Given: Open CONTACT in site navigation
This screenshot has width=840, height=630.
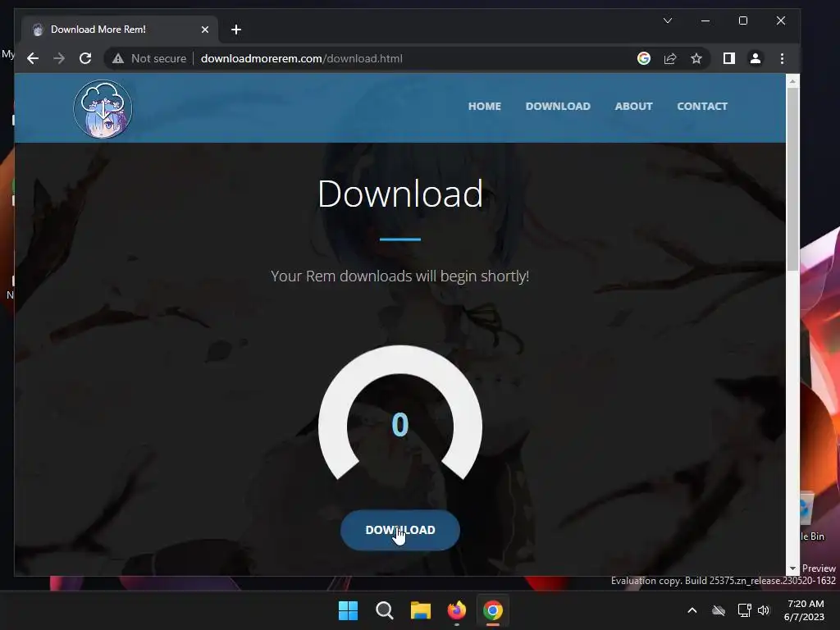Looking at the screenshot, I should pyautogui.click(x=702, y=106).
